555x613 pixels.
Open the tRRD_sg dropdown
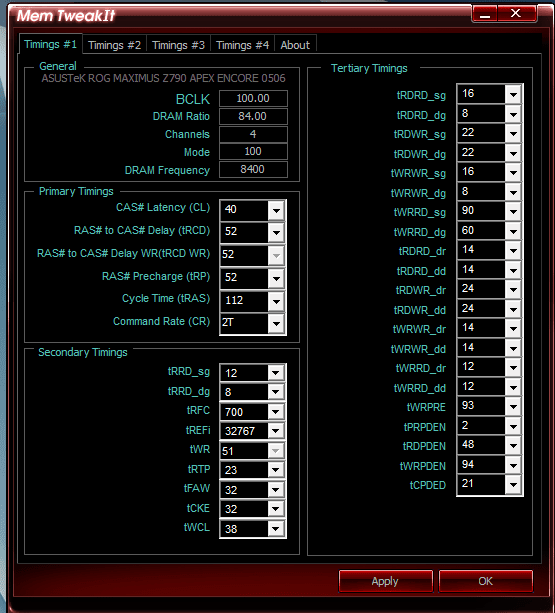tap(276, 373)
